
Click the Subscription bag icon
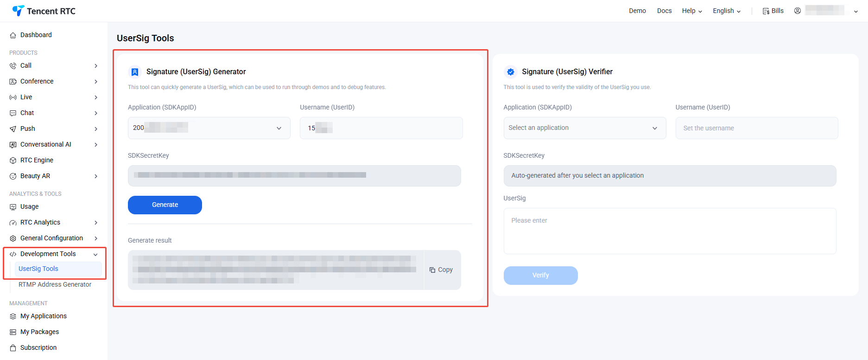point(13,348)
